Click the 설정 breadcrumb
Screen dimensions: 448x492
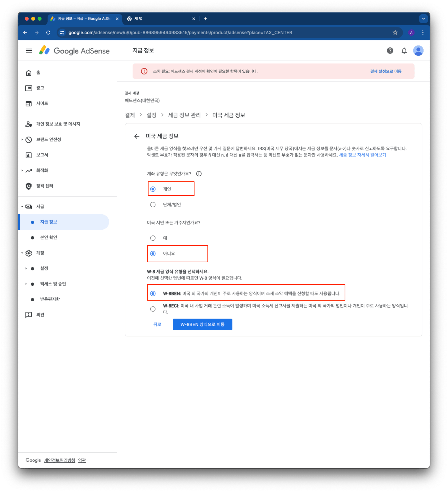(151, 115)
